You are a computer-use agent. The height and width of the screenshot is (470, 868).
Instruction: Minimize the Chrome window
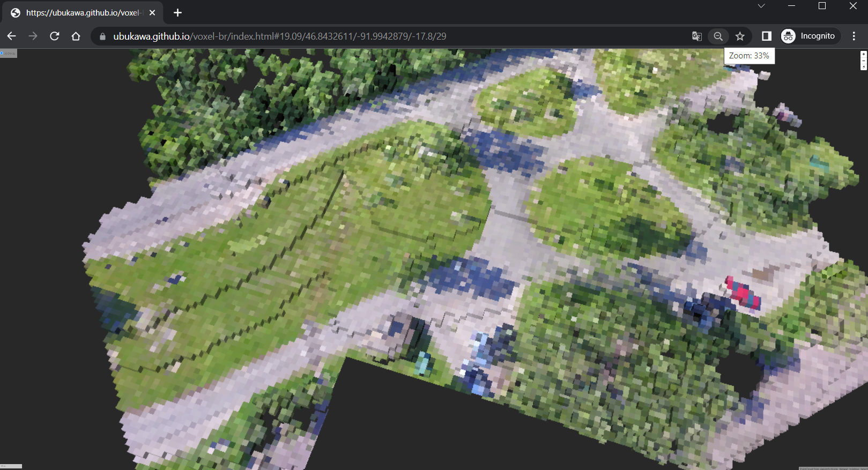(x=792, y=6)
